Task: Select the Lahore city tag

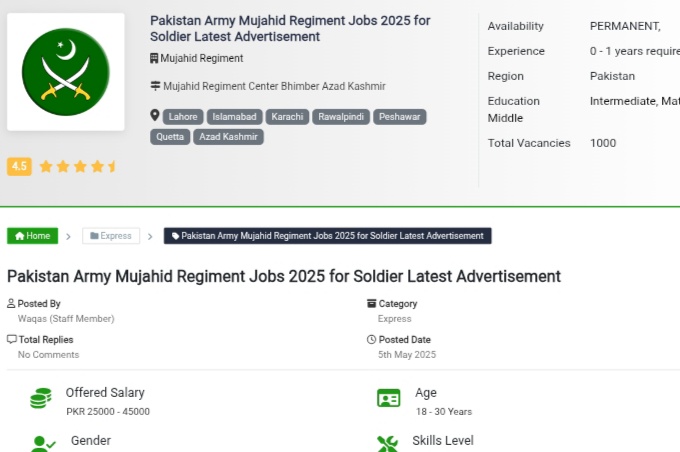Action: pyautogui.click(x=183, y=117)
